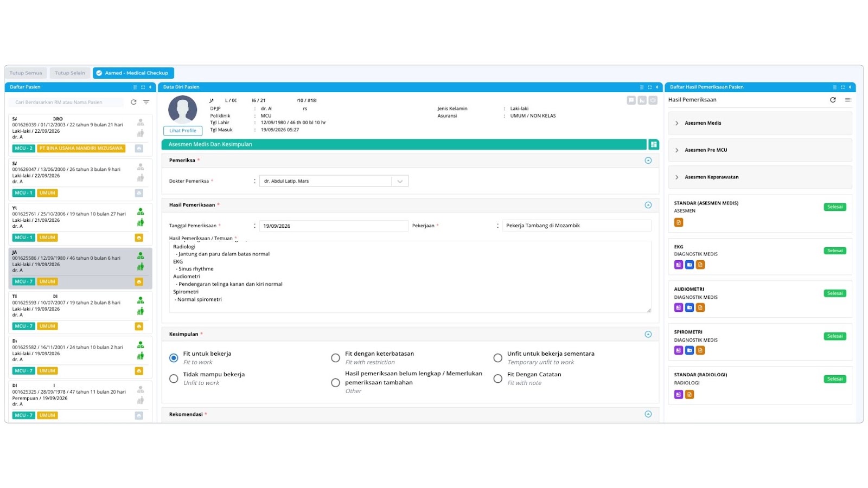Select Fit Dengan Catatan radio option
The image size is (868, 488).
pos(497,378)
